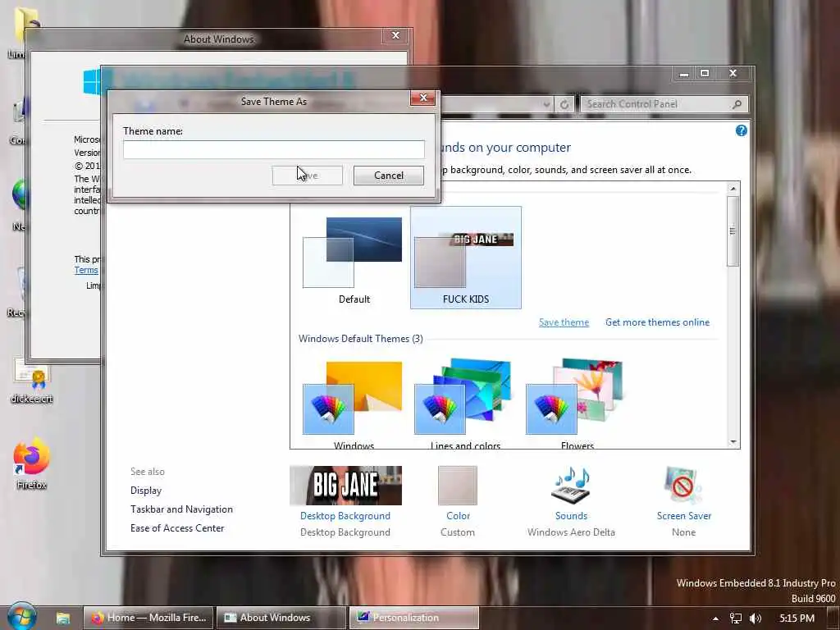Click the search magnifier icon
This screenshot has height=630, width=840.
737,104
